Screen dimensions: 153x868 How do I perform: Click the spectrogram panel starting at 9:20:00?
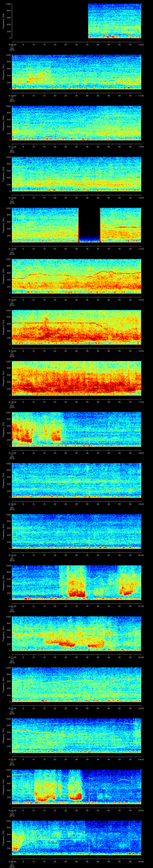[77, 583]
